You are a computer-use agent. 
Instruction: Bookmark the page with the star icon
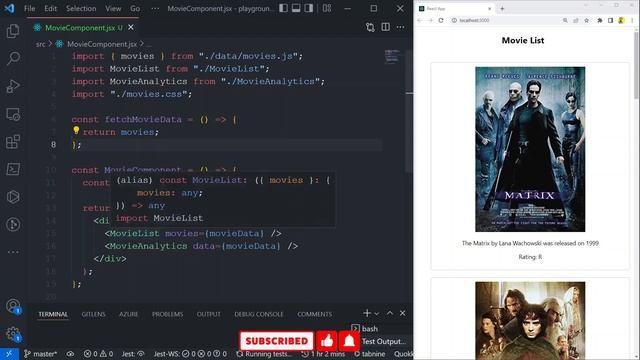[x=587, y=20]
